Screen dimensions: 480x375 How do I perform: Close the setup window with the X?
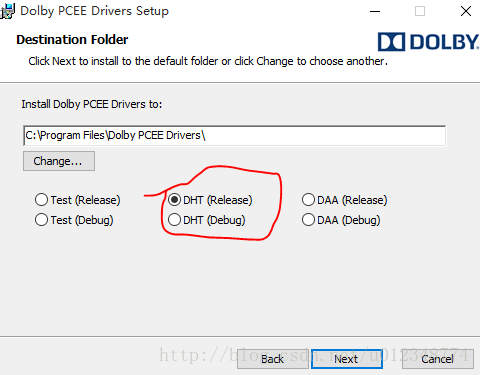click(466, 11)
